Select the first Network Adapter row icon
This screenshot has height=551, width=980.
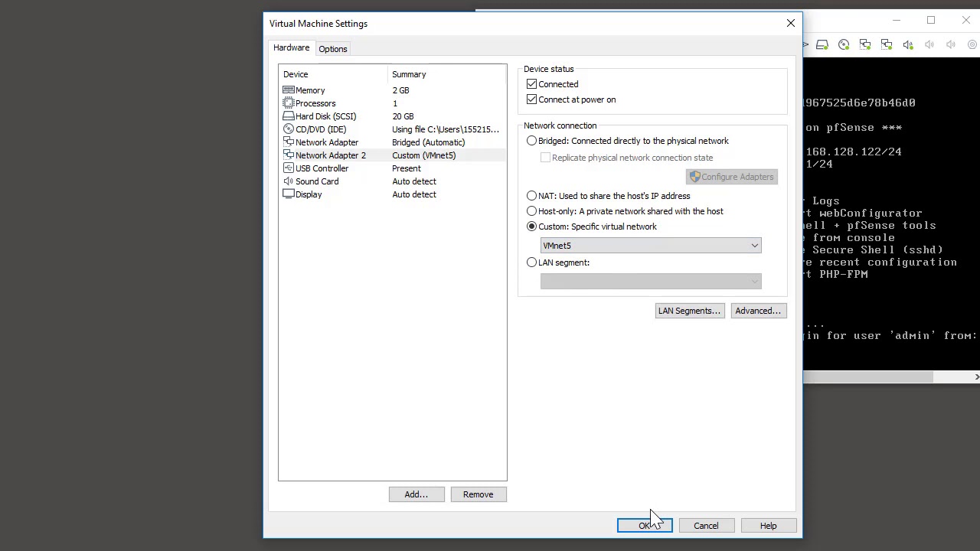pyautogui.click(x=289, y=142)
